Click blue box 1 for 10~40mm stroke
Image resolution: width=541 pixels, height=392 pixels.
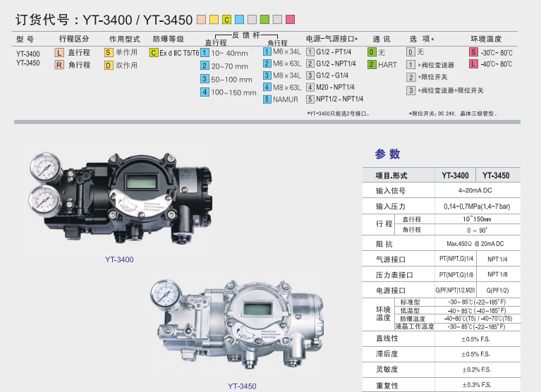click(x=205, y=54)
